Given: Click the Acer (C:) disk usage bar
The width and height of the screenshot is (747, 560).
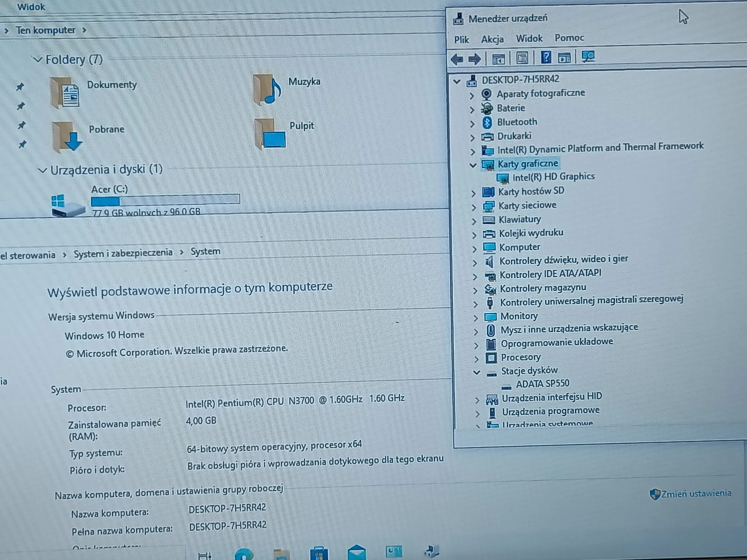Looking at the screenshot, I should pyautogui.click(x=165, y=200).
